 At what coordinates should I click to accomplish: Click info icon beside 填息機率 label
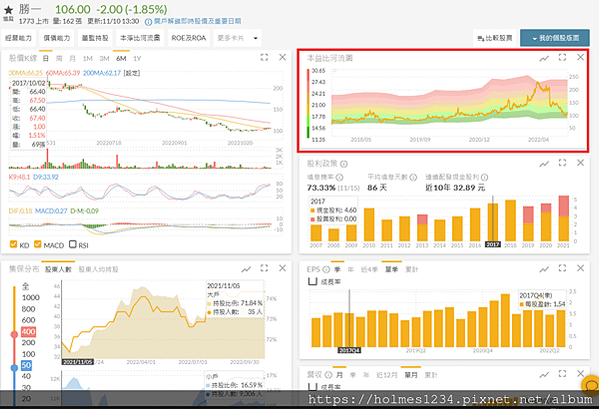point(339,177)
